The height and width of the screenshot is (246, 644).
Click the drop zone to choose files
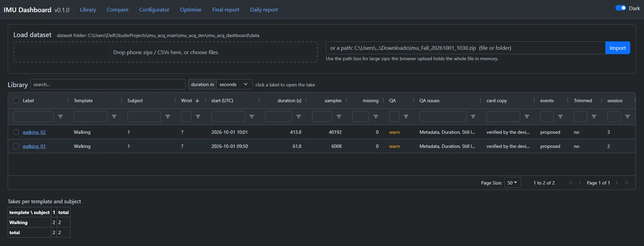(166, 52)
